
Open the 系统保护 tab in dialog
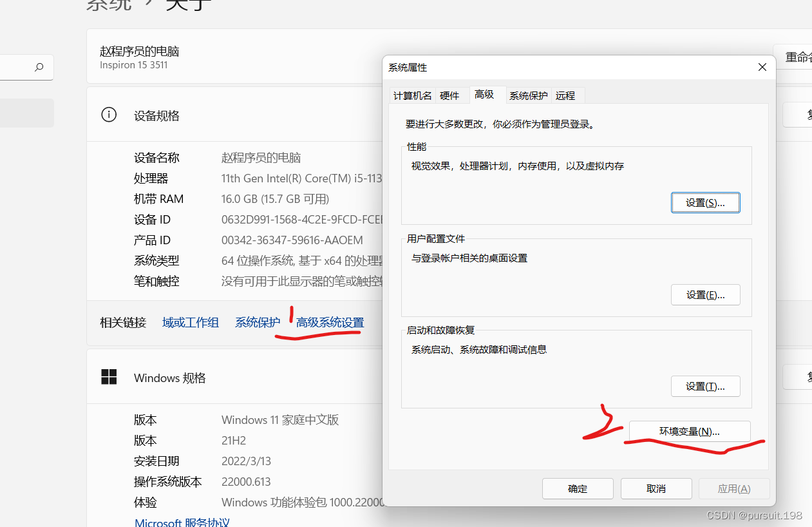pyautogui.click(x=528, y=95)
